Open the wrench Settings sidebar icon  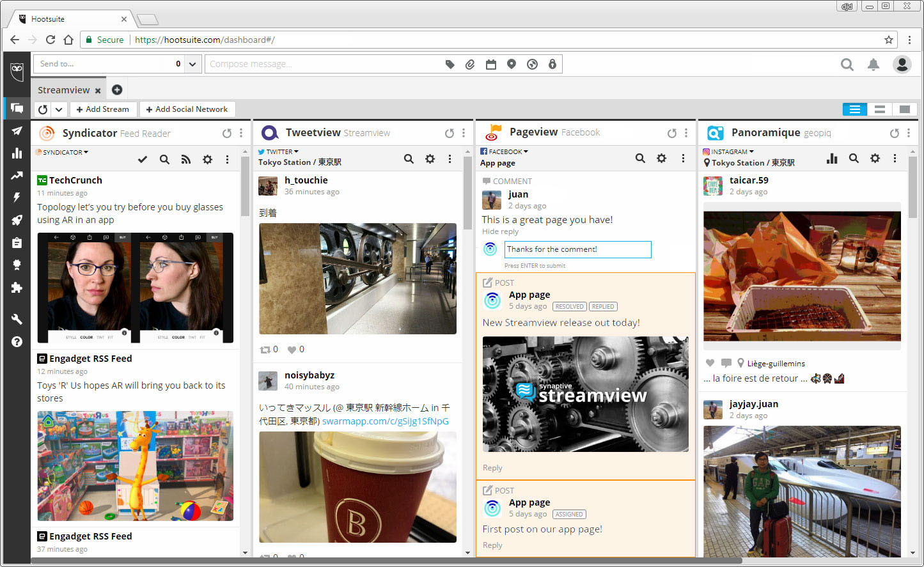(17, 319)
